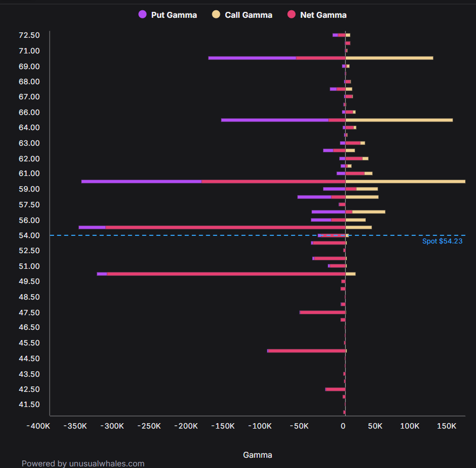Click the long net gamma bar near strike 50
Screen dimensions: 476x468
226,274
